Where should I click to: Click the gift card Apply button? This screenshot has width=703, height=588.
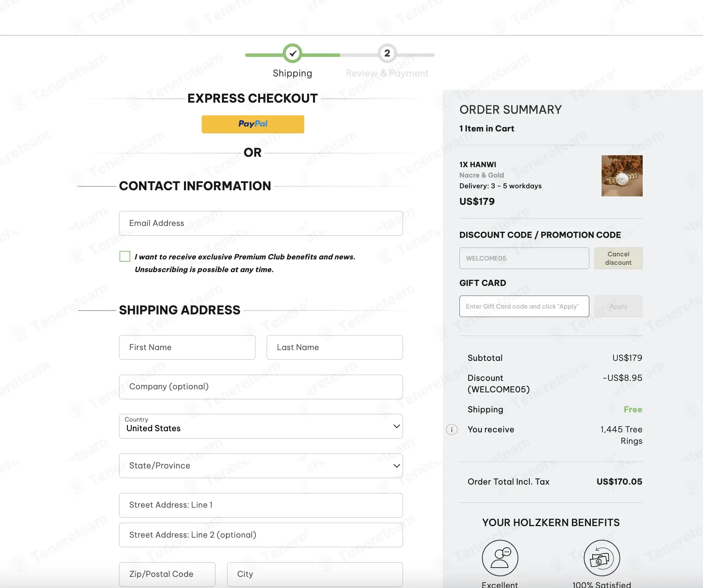coord(618,306)
